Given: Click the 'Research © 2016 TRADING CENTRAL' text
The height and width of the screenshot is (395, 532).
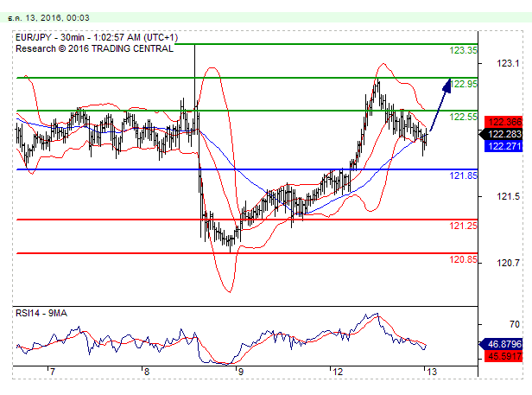Looking at the screenshot, I should 94,48.
